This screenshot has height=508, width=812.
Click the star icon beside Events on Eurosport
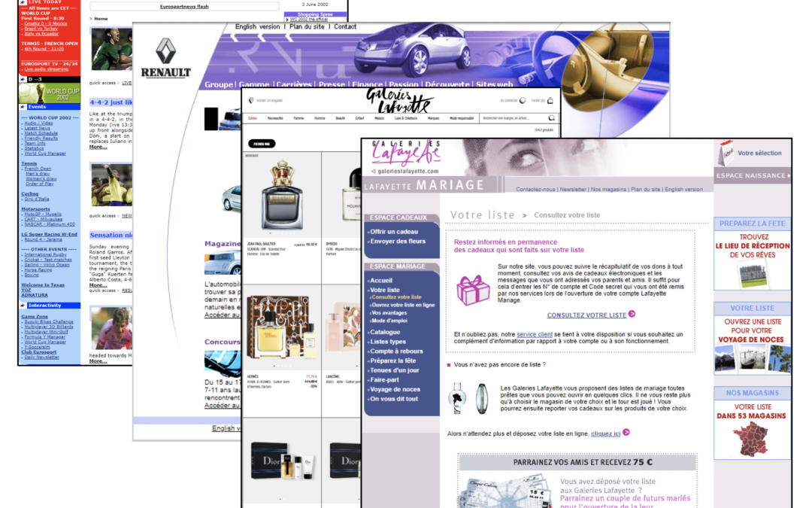point(23,107)
